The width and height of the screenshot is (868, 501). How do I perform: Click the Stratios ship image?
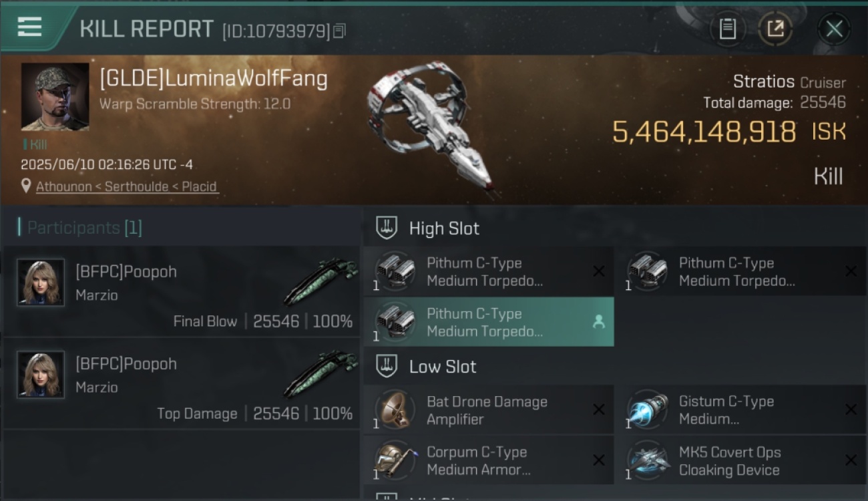click(x=432, y=127)
